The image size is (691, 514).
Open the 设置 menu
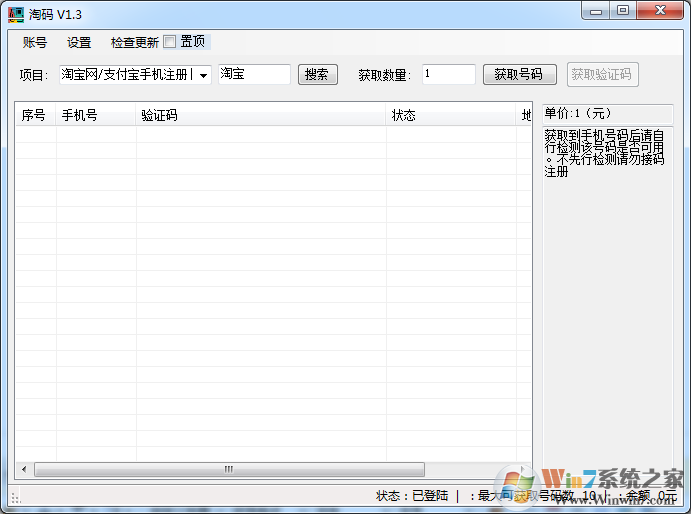pyautogui.click(x=79, y=43)
